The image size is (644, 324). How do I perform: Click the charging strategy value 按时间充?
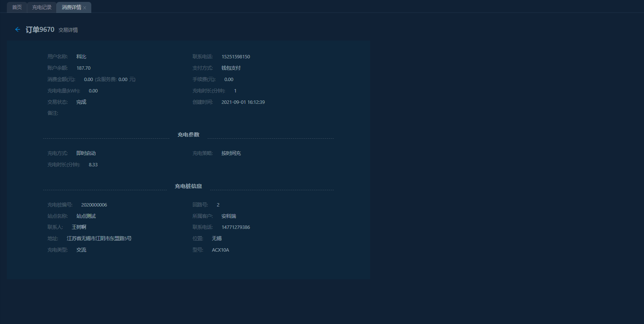click(x=231, y=153)
